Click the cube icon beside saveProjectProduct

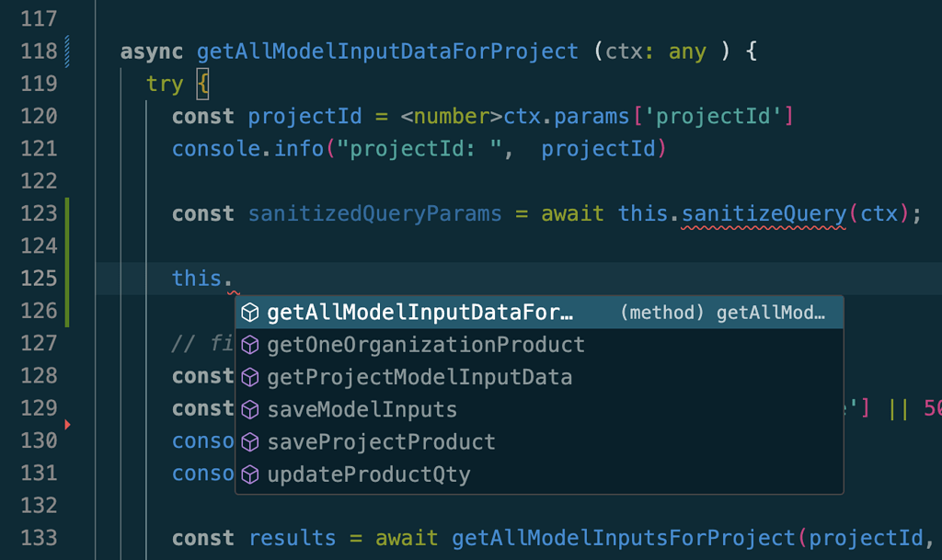(x=249, y=440)
